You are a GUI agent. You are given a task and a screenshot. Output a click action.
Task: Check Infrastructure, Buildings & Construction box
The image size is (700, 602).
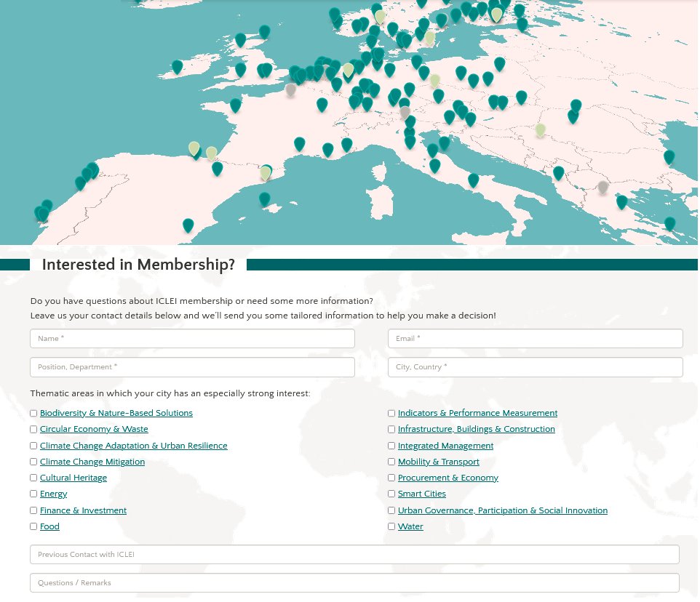point(391,430)
